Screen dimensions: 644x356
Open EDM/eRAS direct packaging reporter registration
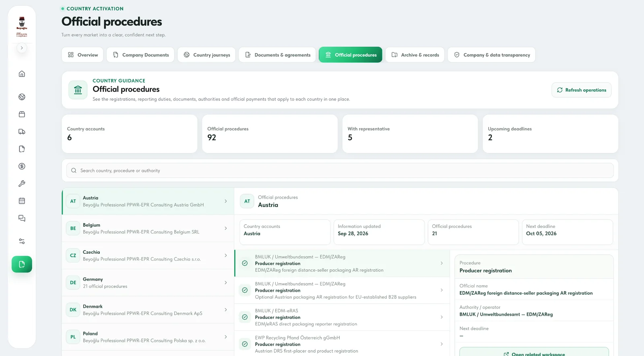[342, 317]
